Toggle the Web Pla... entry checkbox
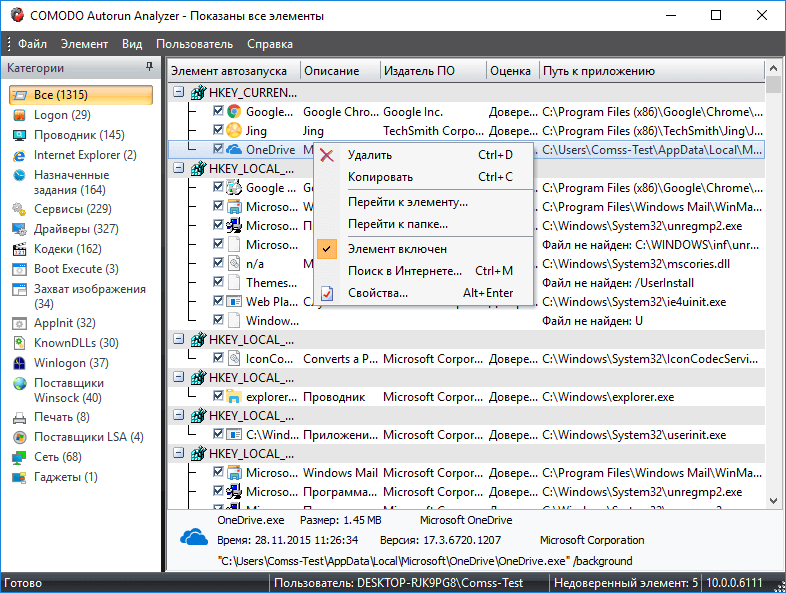Image resolution: width=786 pixels, height=593 pixels. point(218,301)
